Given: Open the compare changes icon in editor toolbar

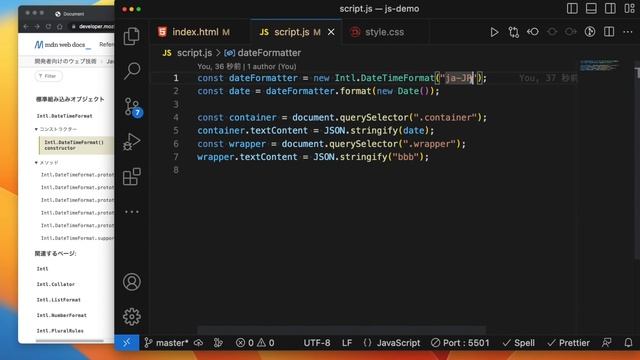Looking at the screenshot, I should 513,32.
